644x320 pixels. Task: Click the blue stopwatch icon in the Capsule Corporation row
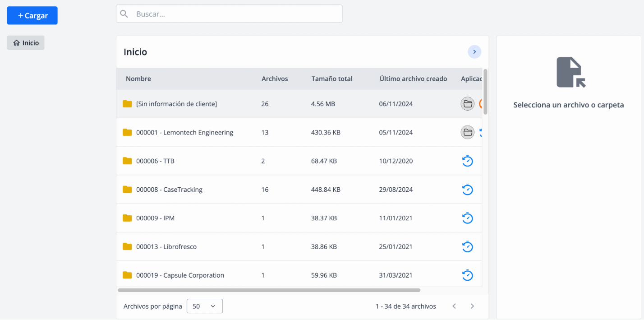(x=468, y=275)
